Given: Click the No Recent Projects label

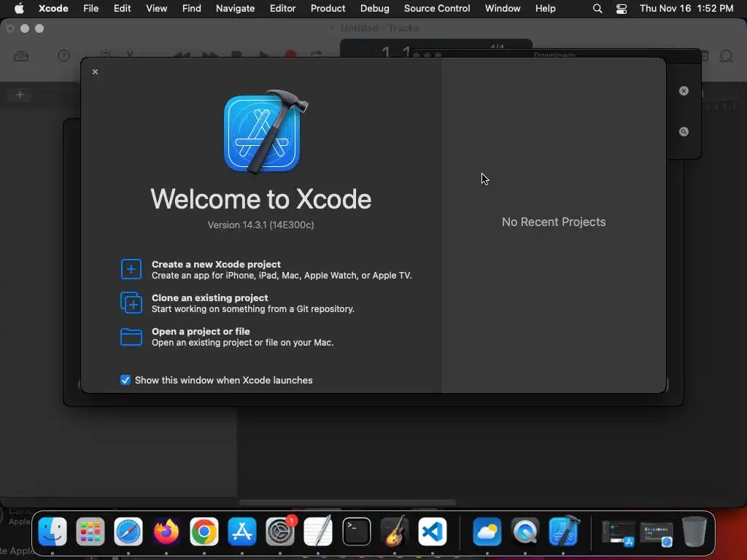Looking at the screenshot, I should [554, 222].
